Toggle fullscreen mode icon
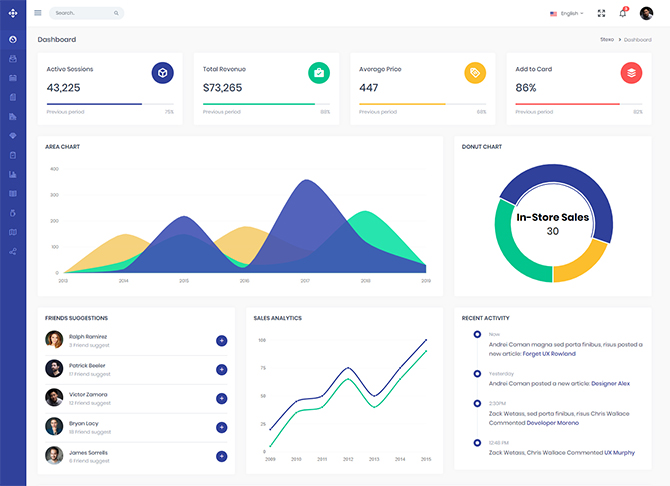Viewport: 670px width, 486px height. tap(601, 13)
